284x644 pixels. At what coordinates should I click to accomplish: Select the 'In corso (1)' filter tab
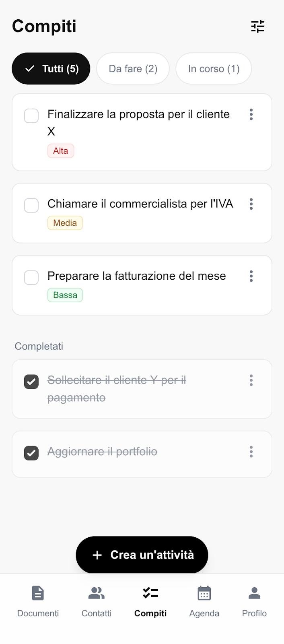[213, 68]
